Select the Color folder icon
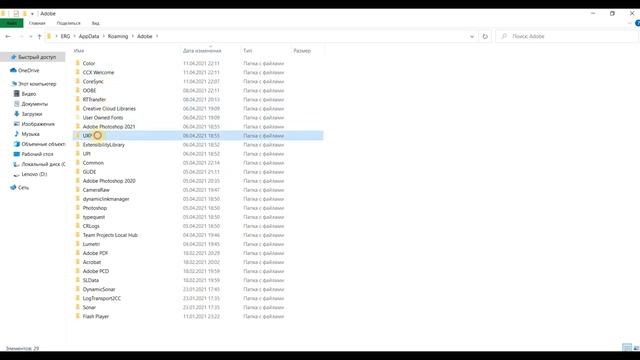The image size is (640, 360). pyautogui.click(x=78, y=63)
